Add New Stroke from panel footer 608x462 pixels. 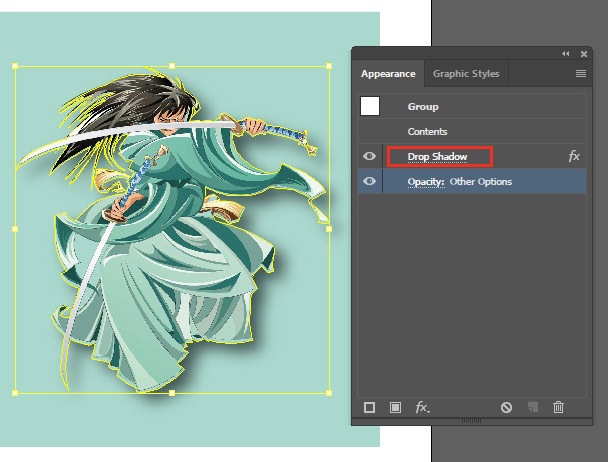pyautogui.click(x=370, y=407)
